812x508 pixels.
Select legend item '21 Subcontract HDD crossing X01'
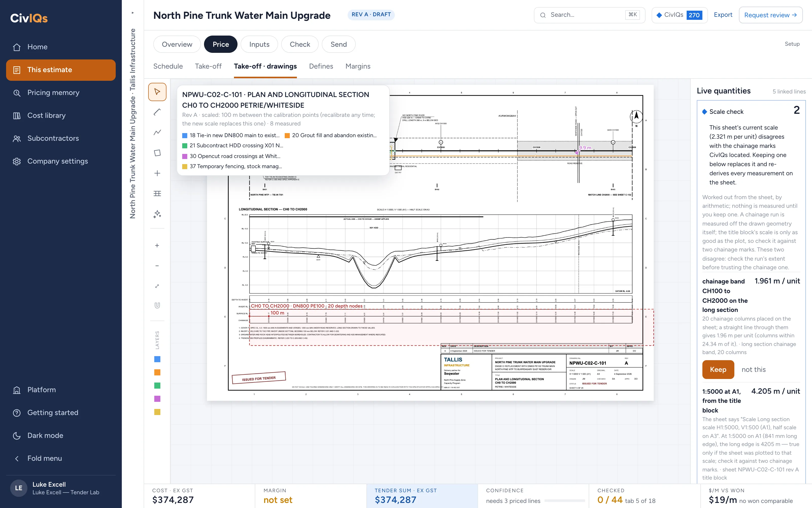click(233, 146)
